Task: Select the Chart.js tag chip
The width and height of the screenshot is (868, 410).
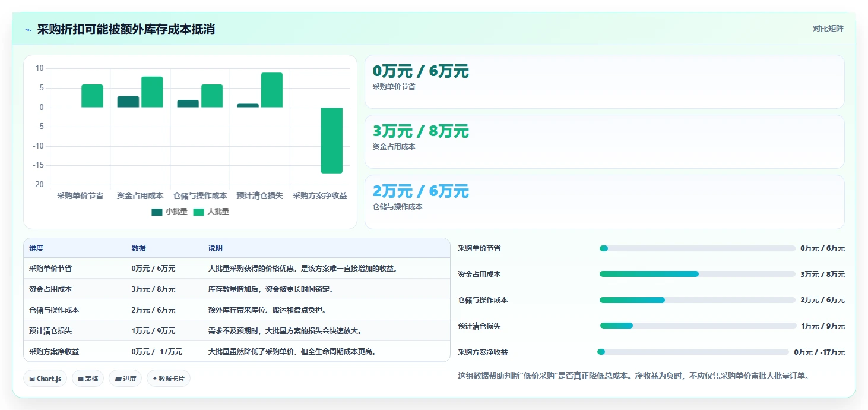Action: coord(45,379)
